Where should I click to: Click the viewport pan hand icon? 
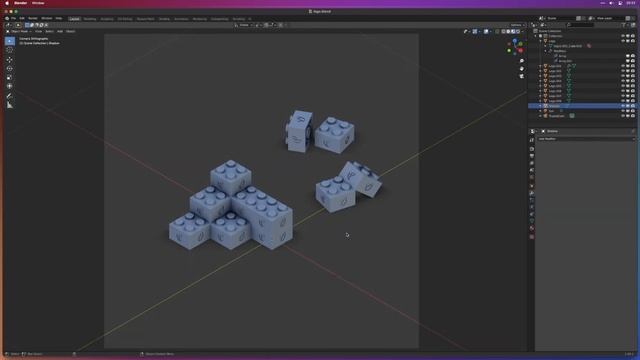click(522, 69)
